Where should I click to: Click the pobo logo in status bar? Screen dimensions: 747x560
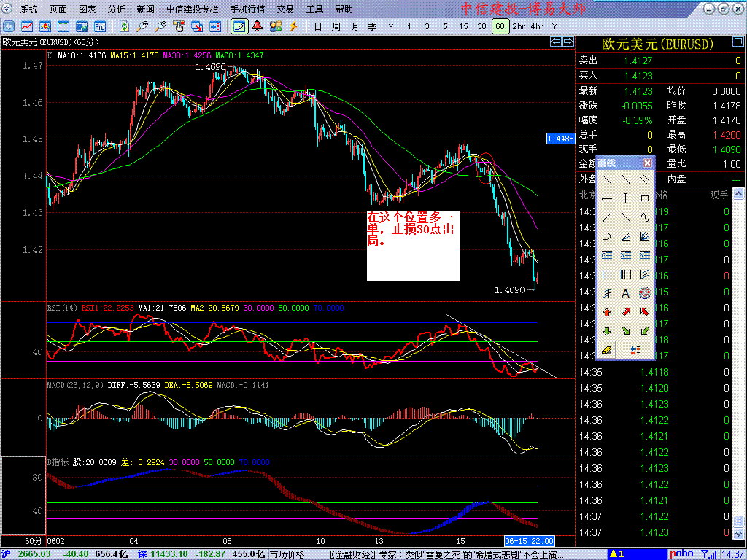point(682,554)
